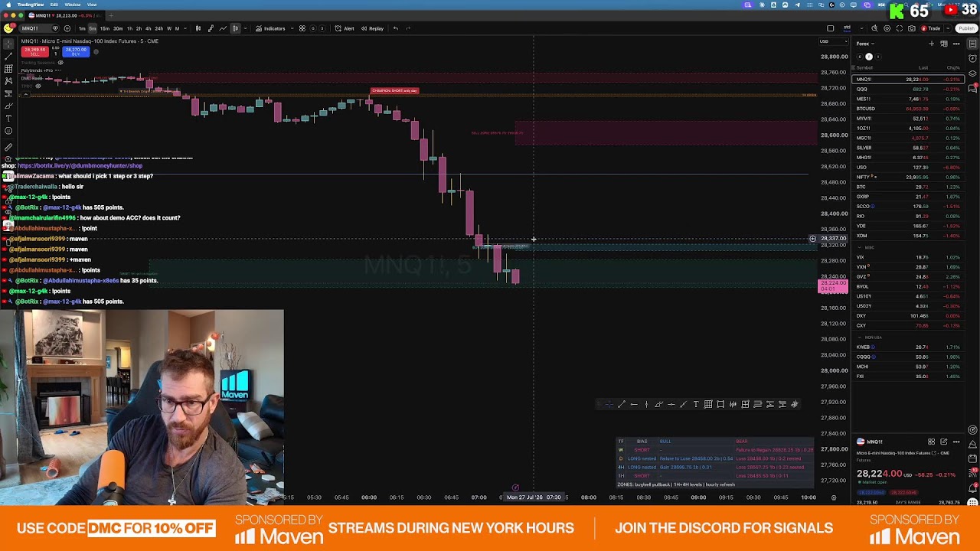The width and height of the screenshot is (980, 551).
Task: Select the trend line drawing tool
Action: tap(8, 56)
